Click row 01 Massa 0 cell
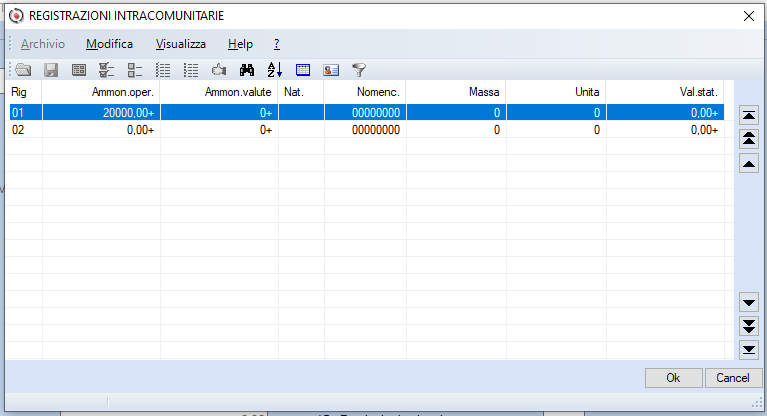Image resolution: width=767 pixels, height=416 pixels. pos(456,113)
